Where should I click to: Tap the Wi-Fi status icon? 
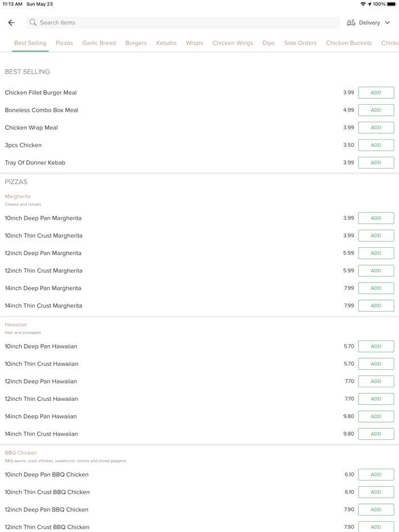(363, 4)
